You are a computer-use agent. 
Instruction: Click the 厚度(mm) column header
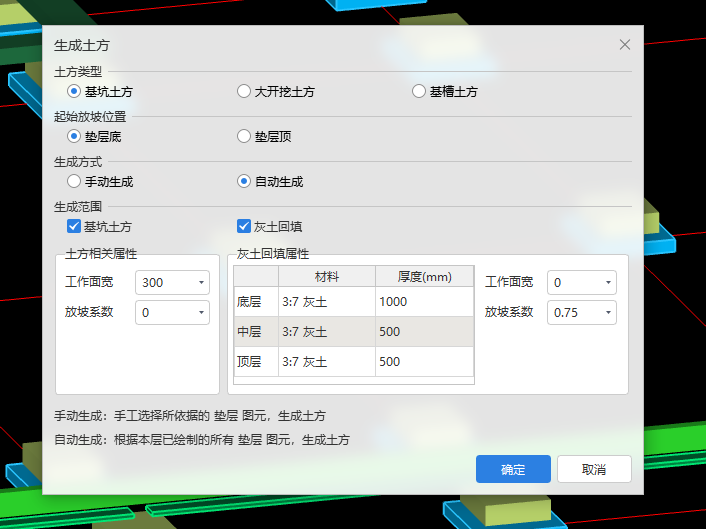point(425,276)
